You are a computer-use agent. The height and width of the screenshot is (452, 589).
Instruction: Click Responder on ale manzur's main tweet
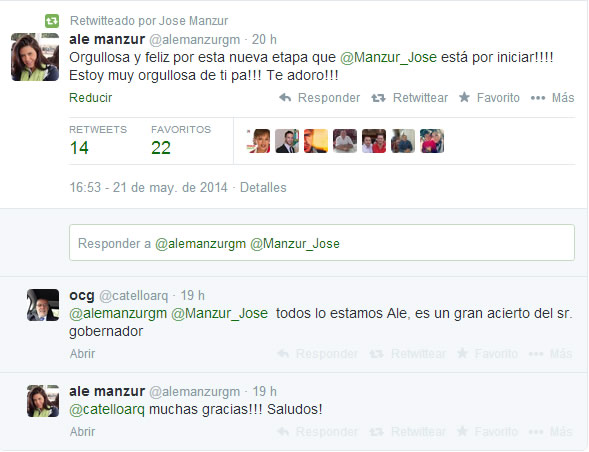320,98
